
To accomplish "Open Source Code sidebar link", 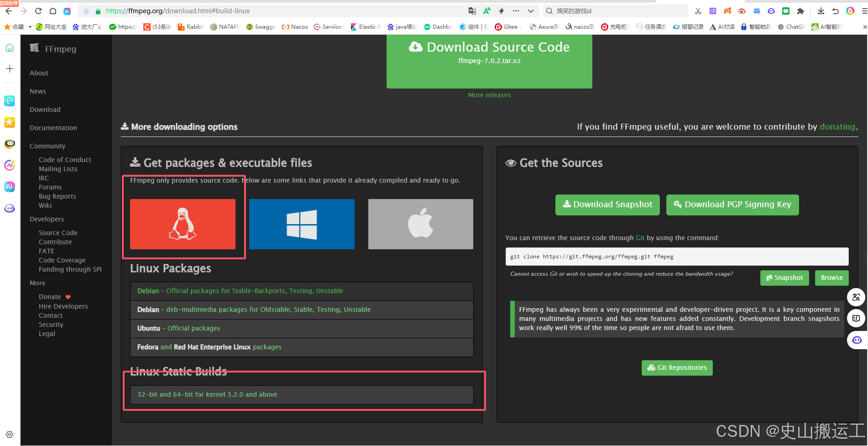I will tap(58, 233).
